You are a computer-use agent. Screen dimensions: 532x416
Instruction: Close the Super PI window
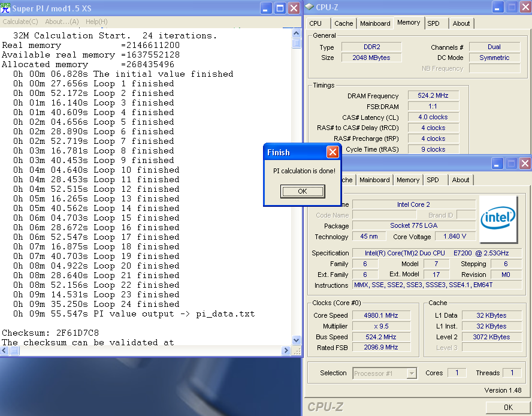294,8
